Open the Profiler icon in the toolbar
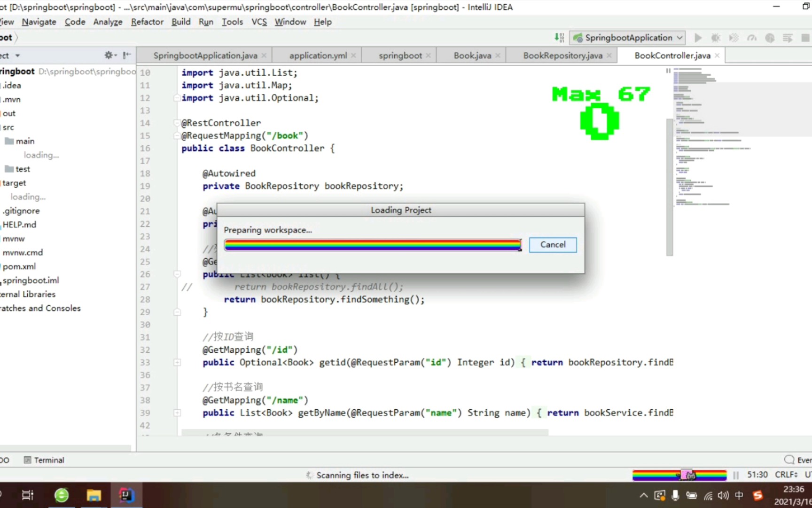This screenshot has height=508, width=812. (752, 38)
